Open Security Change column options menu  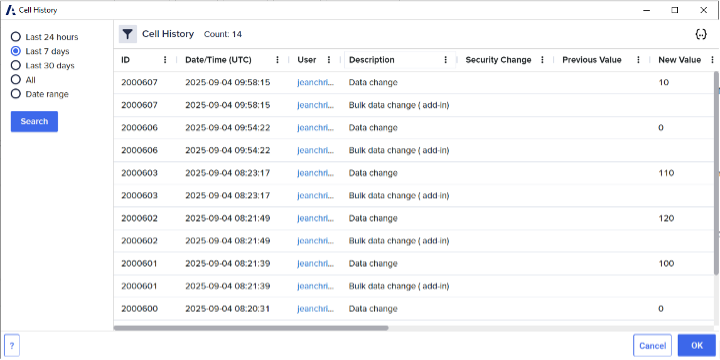click(542, 60)
